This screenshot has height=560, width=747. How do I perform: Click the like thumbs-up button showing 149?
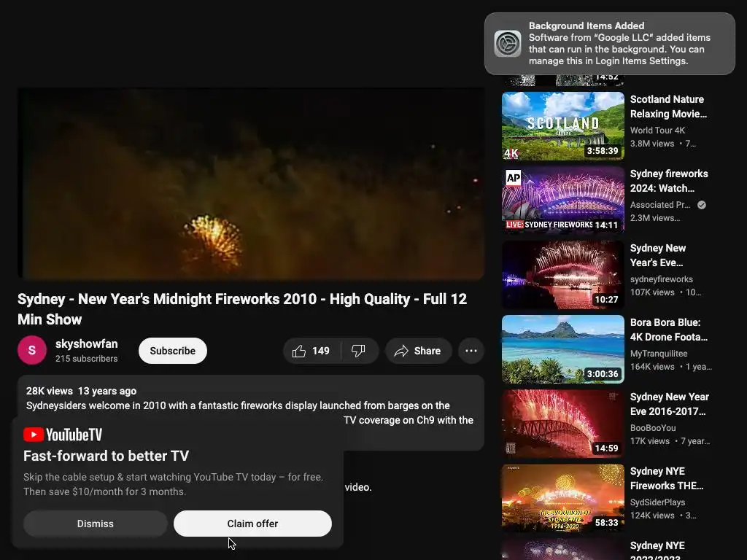(x=311, y=351)
